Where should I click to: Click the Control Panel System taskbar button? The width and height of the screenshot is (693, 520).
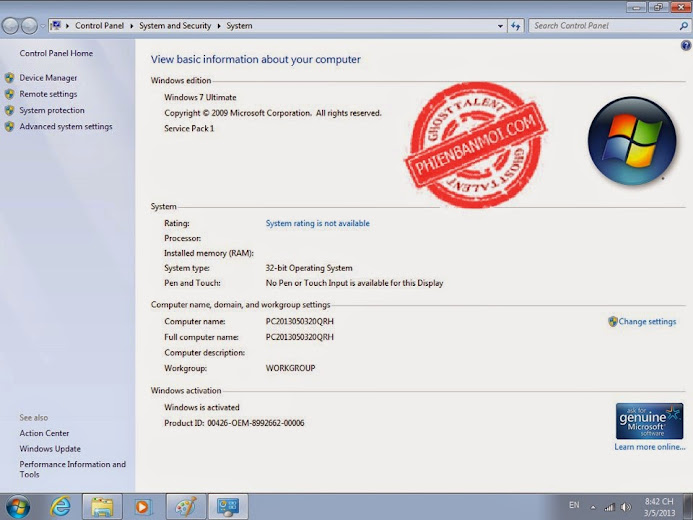pos(228,506)
